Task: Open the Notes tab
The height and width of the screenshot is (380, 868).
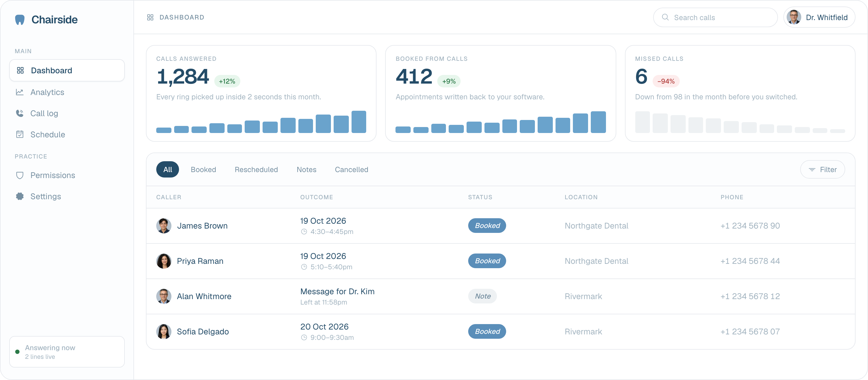Action: 306,169
